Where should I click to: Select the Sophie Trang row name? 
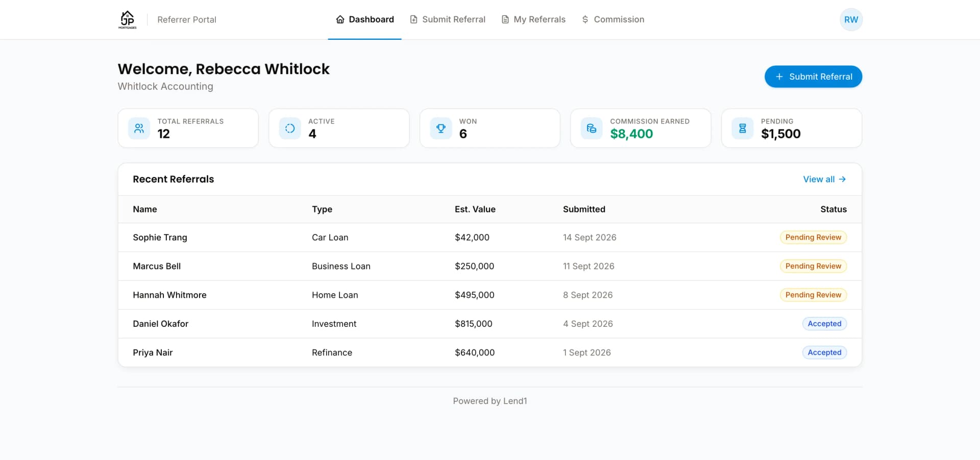coord(160,237)
